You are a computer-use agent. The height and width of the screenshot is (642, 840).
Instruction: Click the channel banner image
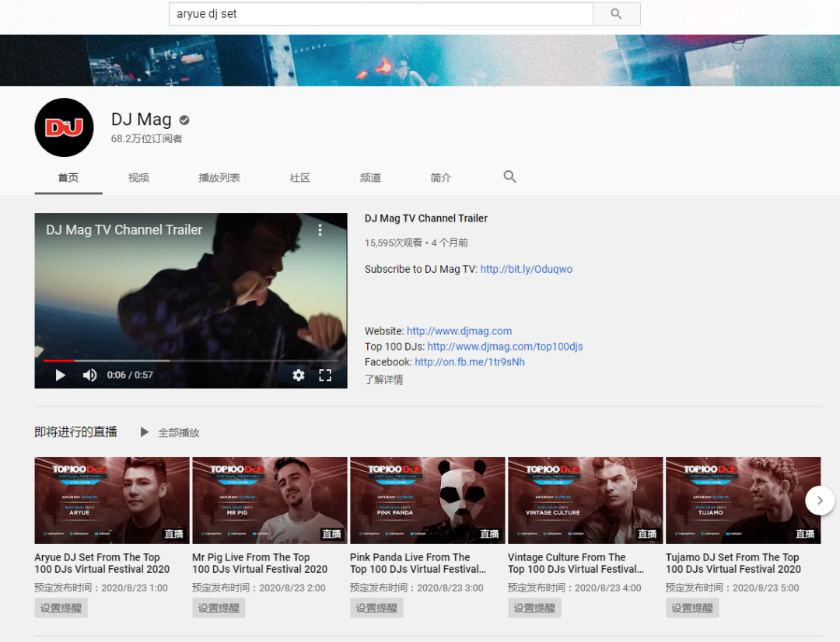pos(420,61)
